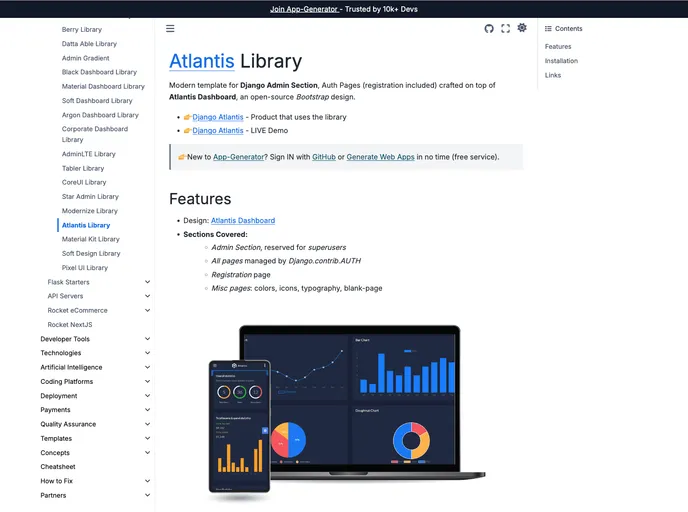Viewport: 688px width, 512px height.
Task: Open Soft Dashboard Library page
Action: [x=97, y=100]
